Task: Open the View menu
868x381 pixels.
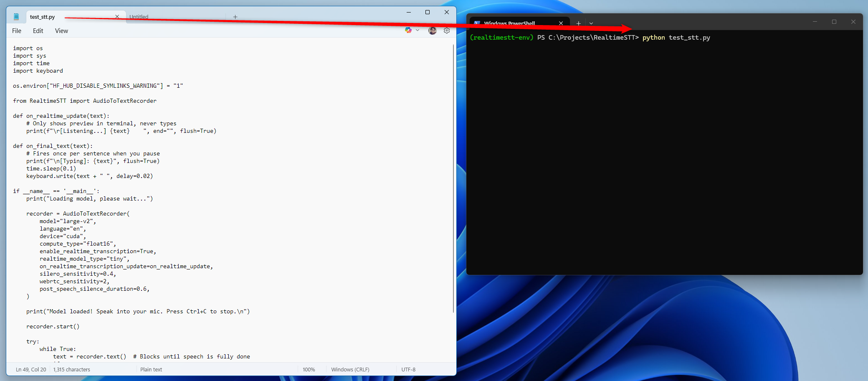Action: (x=61, y=31)
